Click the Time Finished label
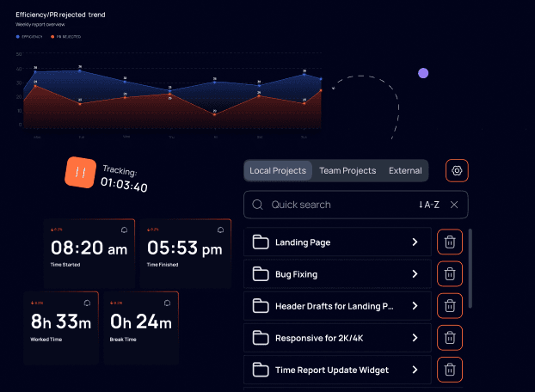535x392 pixels. [x=163, y=265]
